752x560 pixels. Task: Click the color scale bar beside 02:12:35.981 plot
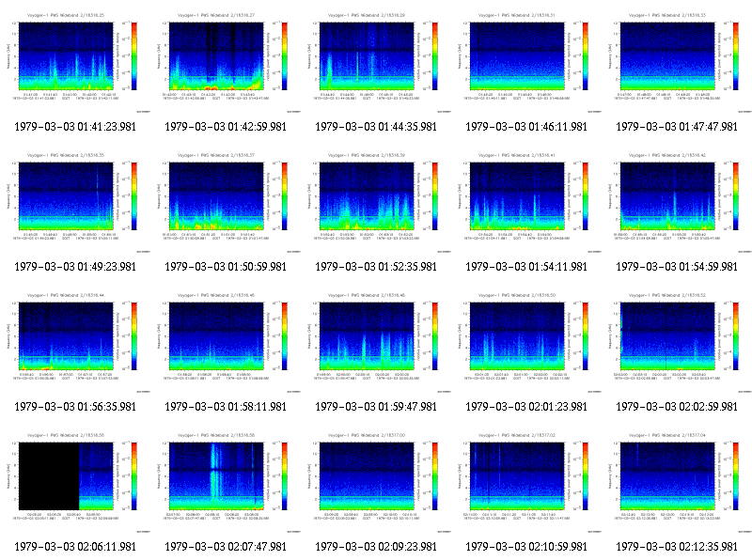[736, 476]
